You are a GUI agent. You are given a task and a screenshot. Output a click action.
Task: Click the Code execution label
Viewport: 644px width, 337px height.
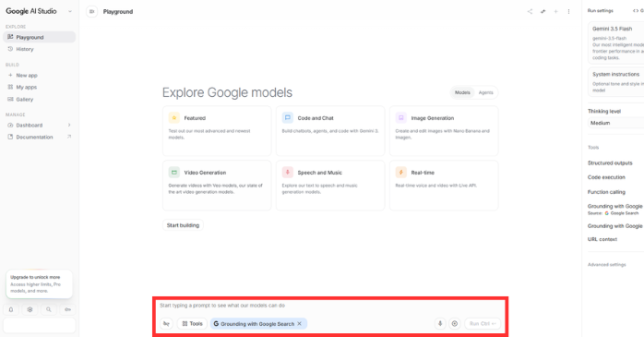coord(606,177)
